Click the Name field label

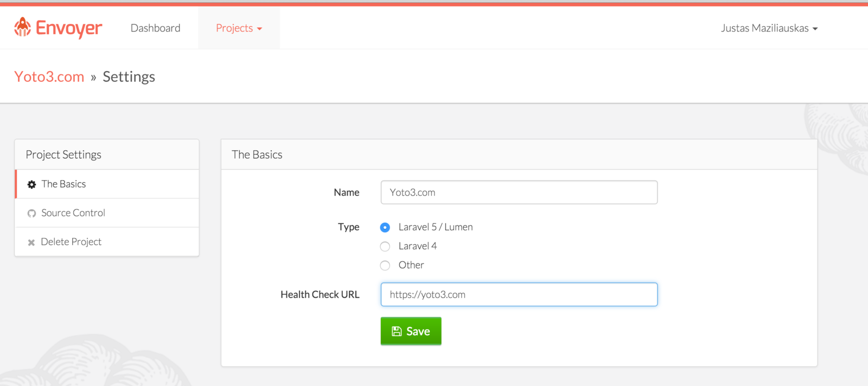tap(347, 192)
